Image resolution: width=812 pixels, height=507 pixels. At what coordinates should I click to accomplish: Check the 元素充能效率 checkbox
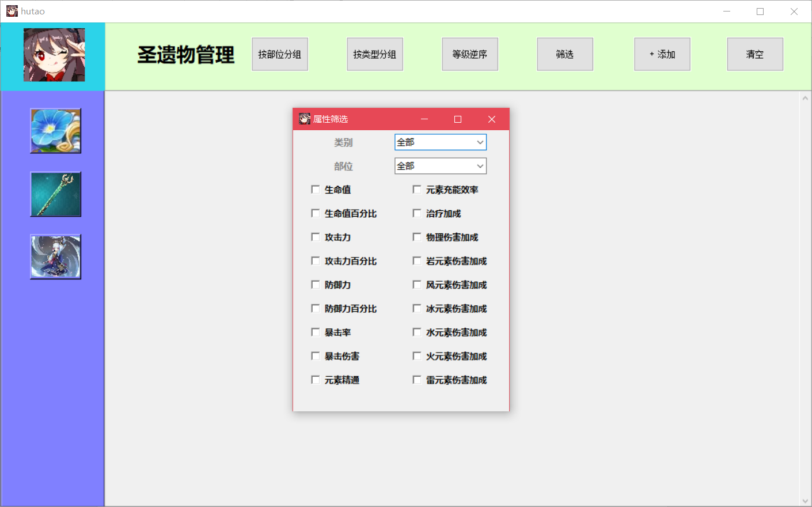coord(417,190)
